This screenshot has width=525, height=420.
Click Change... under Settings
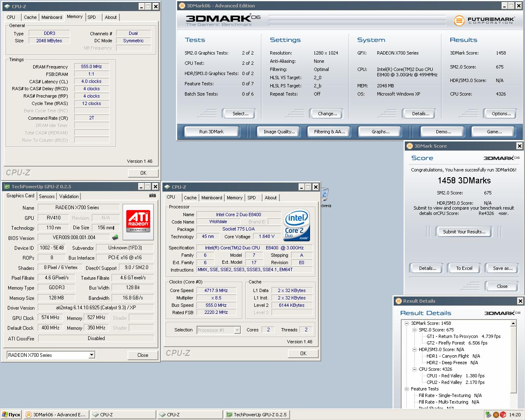pos(327,114)
